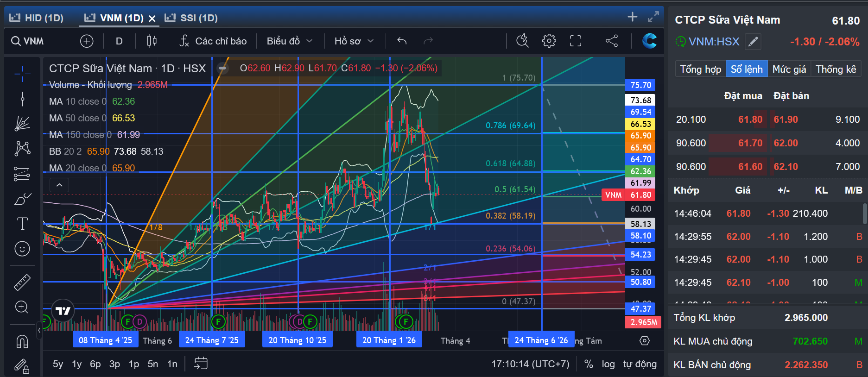Screen dimensions: 868x377
Task: Open the emoji icons tool
Action: pyautogui.click(x=22, y=249)
